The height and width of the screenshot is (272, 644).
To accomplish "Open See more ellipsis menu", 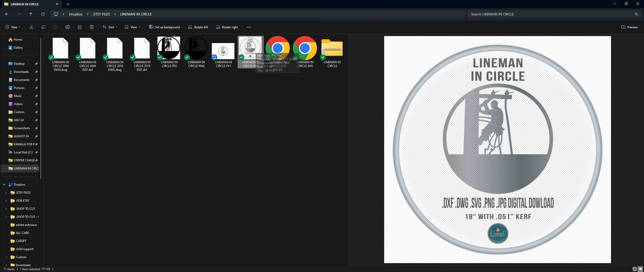I will (x=249, y=27).
